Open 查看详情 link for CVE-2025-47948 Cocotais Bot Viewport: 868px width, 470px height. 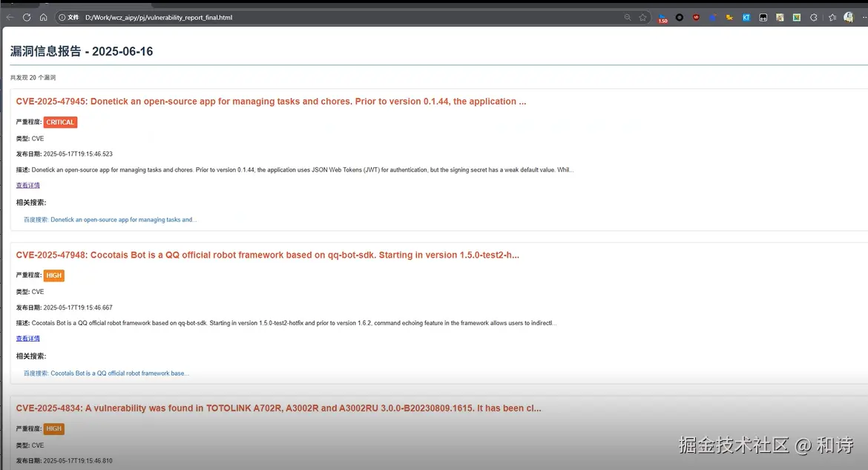click(27, 338)
